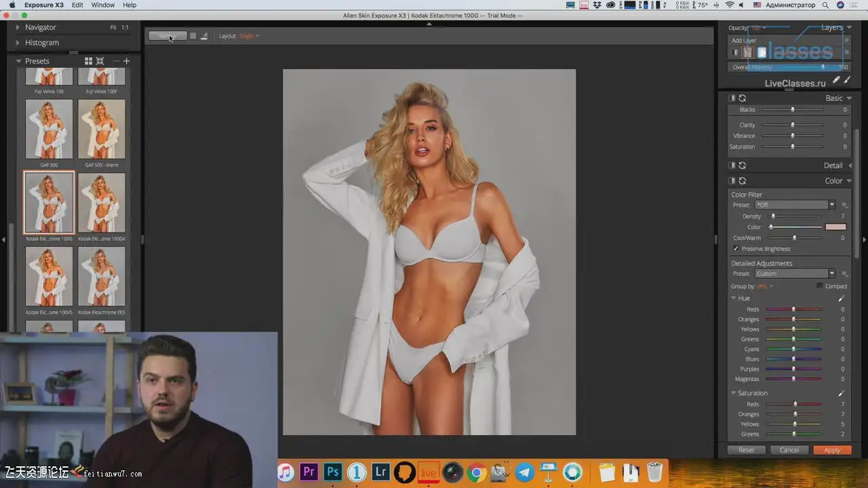Open Telegram from the Dock
868x488 pixels.
[x=524, y=472]
